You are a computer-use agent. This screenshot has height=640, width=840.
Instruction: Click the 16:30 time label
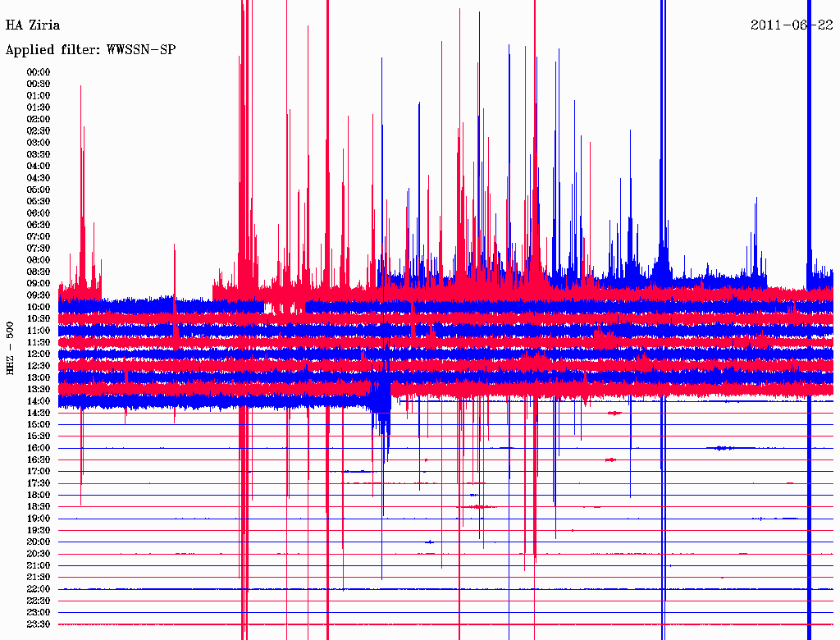39,460
